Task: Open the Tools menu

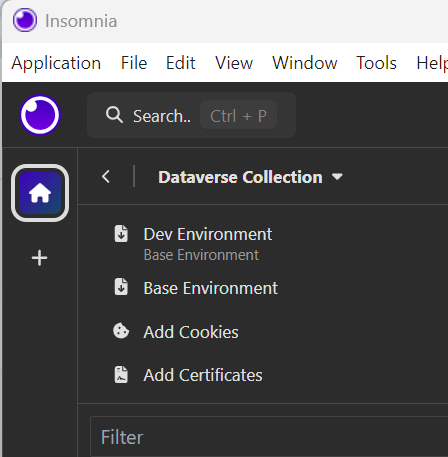Action: tap(376, 63)
